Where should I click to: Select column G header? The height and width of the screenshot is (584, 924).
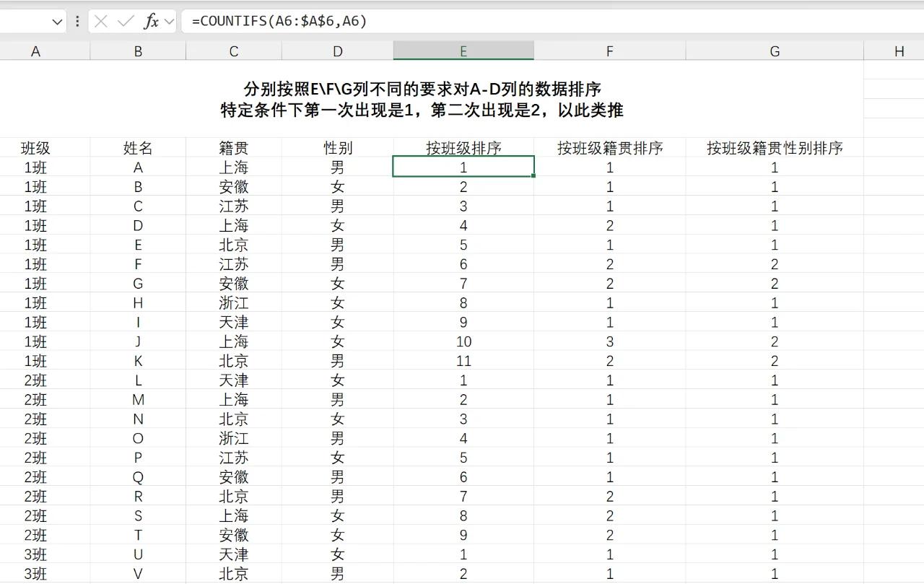pyautogui.click(x=775, y=51)
